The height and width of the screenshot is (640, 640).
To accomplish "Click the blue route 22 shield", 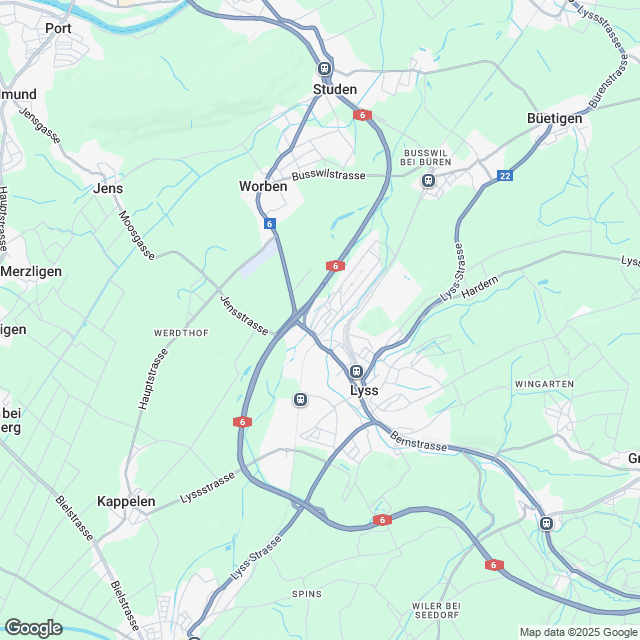I will click(505, 176).
